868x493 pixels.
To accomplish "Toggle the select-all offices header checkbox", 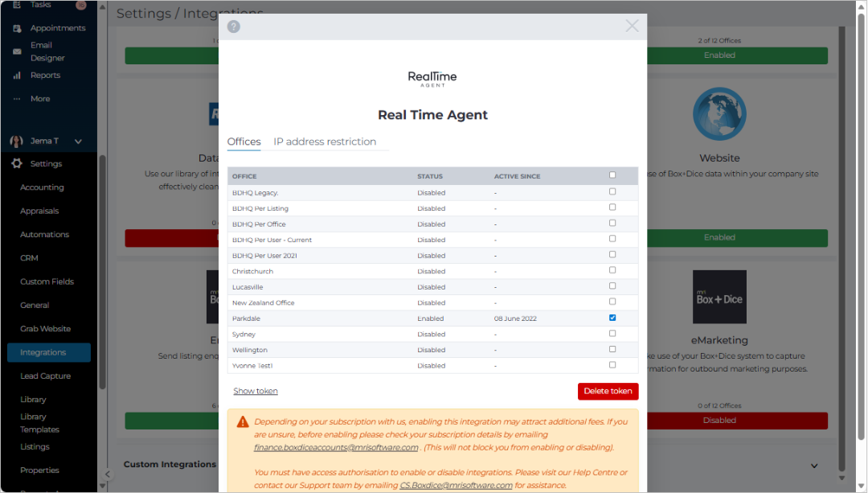I will tap(612, 175).
